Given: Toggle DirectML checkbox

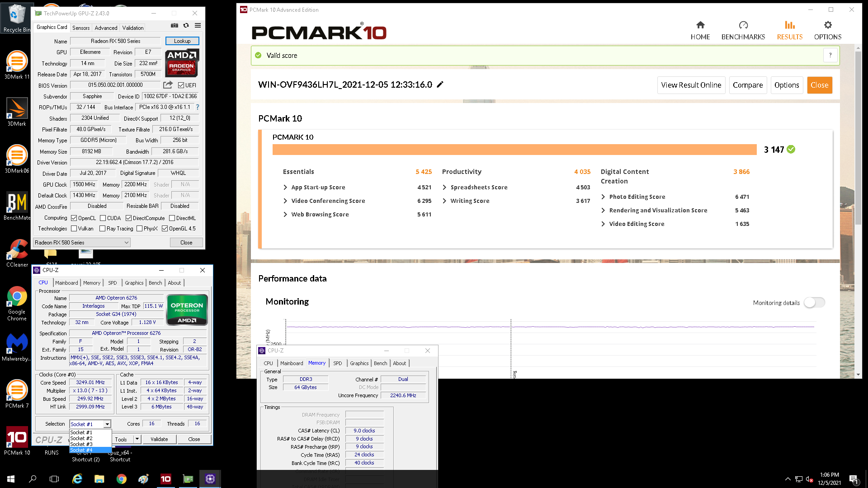Looking at the screenshot, I should [172, 218].
